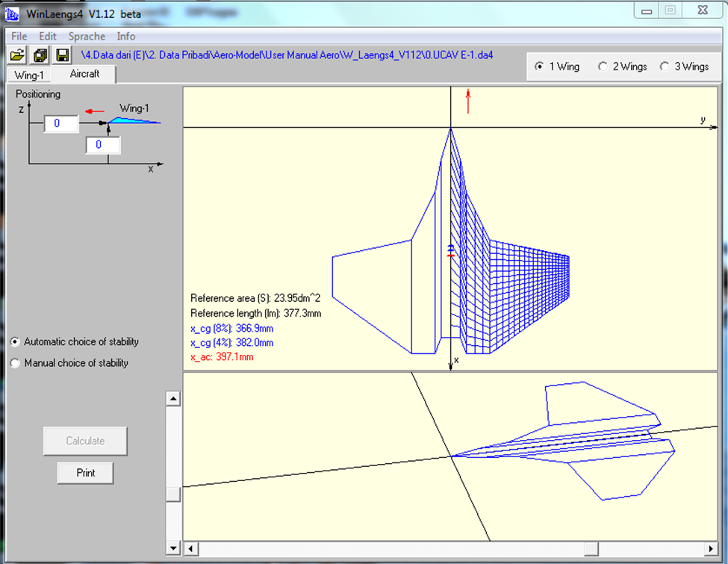This screenshot has width=728, height=564.
Task: Click the x_cg (8%) 366.9mm text
Action: point(231,329)
